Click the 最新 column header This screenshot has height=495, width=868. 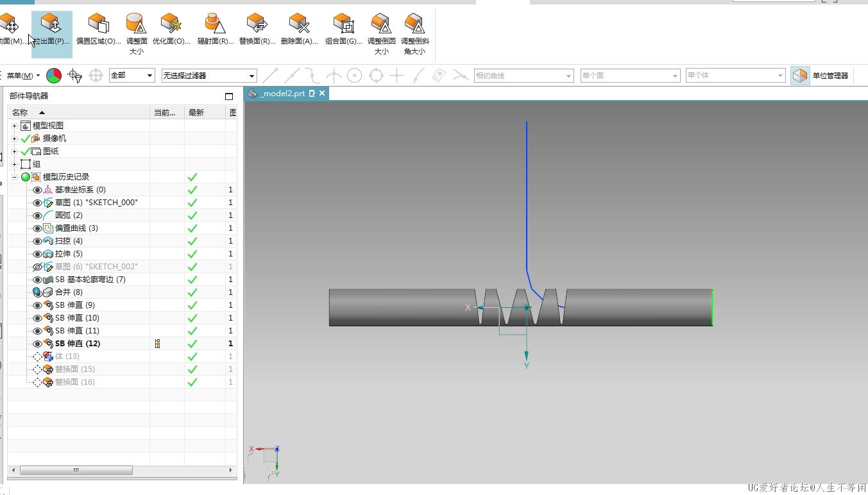(x=203, y=112)
